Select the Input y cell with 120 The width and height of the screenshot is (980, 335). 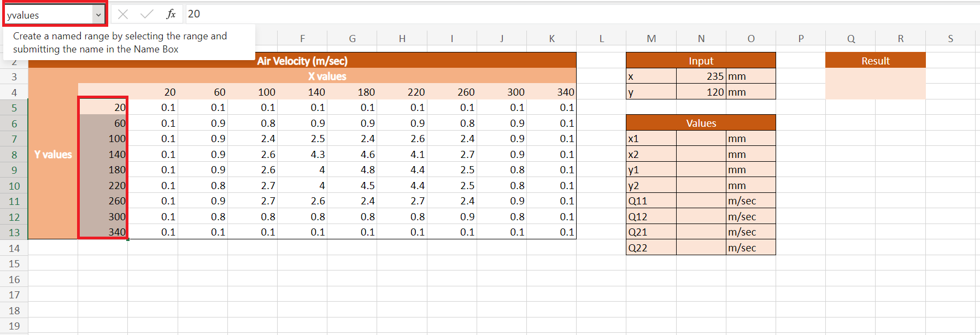701,92
